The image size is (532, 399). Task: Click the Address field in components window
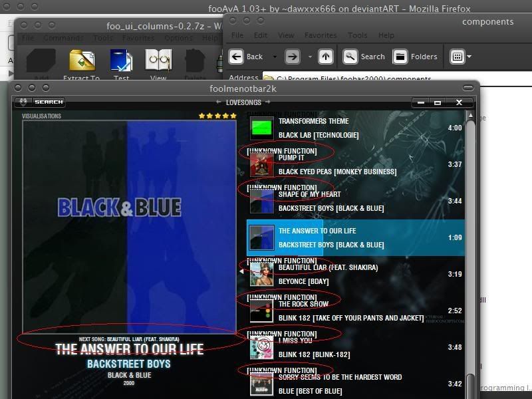397,77
